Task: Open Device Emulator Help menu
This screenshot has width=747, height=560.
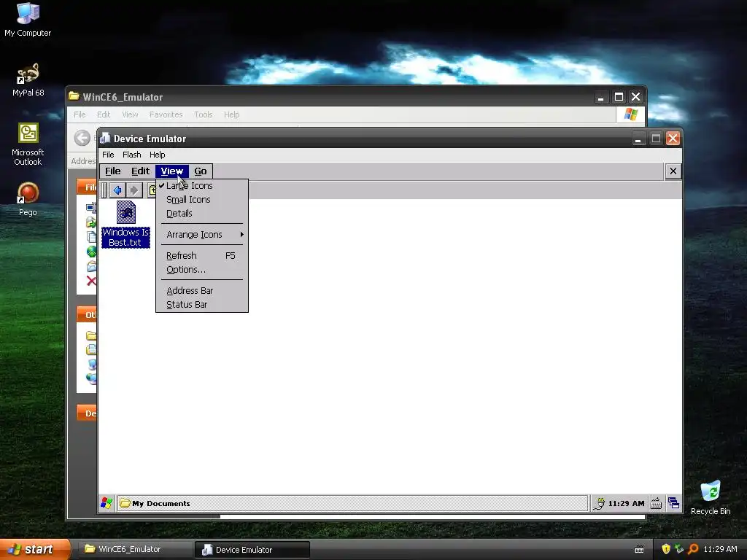Action: 158,155
